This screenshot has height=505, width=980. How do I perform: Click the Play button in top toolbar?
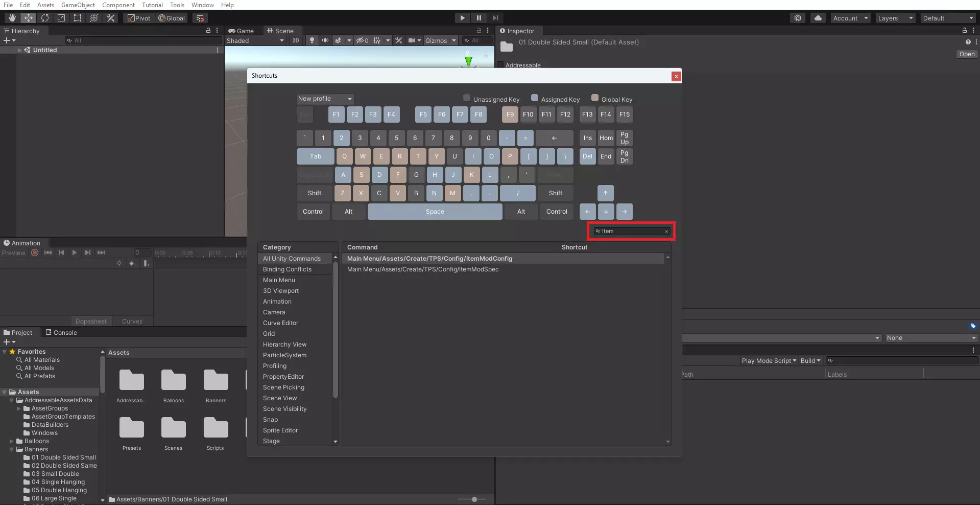click(x=462, y=18)
